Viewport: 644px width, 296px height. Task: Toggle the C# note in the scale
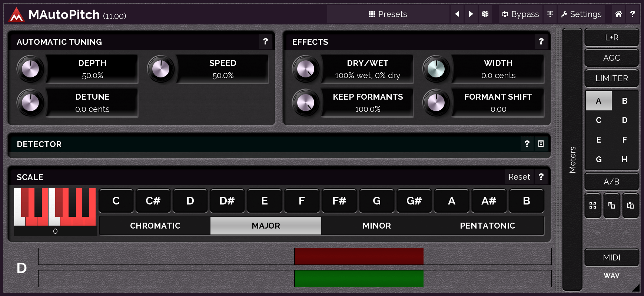153,201
